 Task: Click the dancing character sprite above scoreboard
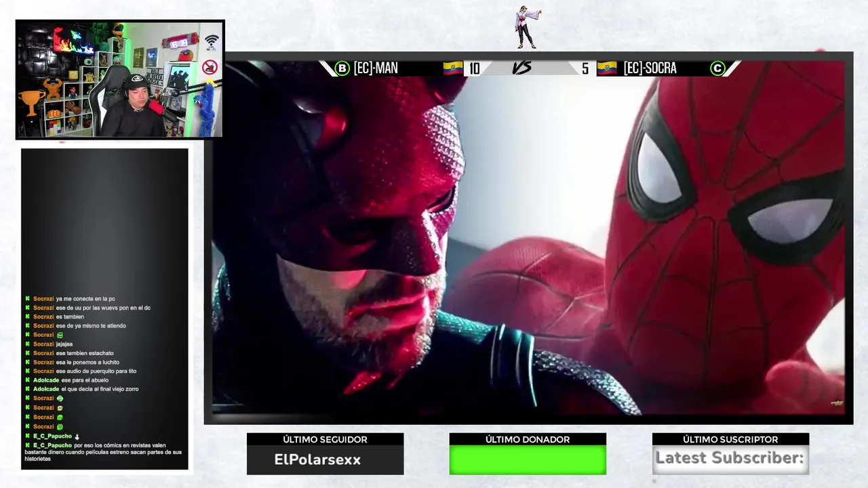(x=526, y=27)
